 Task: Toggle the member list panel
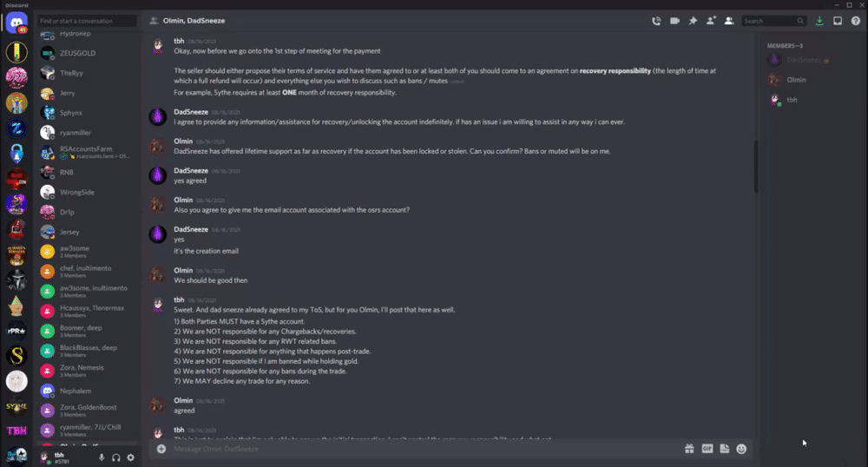[729, 20]
